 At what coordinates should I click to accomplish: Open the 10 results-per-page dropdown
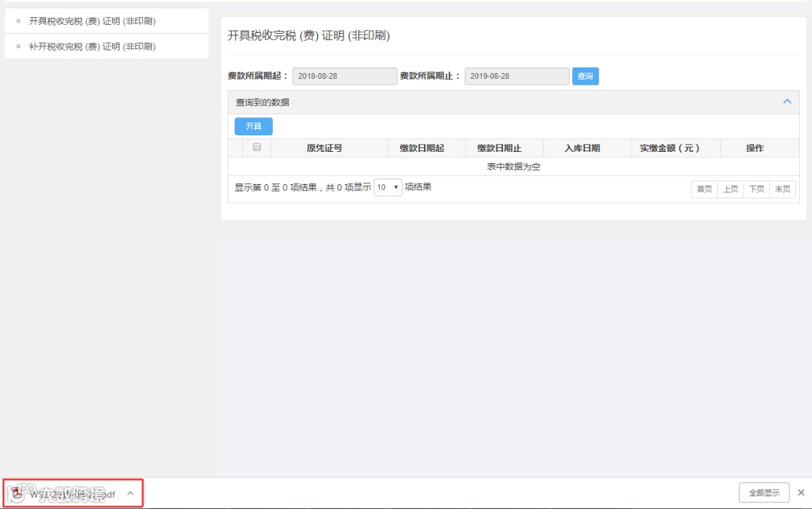click(388, 187)
